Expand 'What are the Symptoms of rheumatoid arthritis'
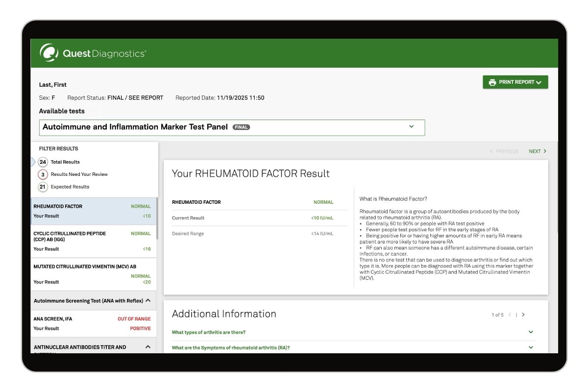 pyautogui.click(x=531, y=347)
